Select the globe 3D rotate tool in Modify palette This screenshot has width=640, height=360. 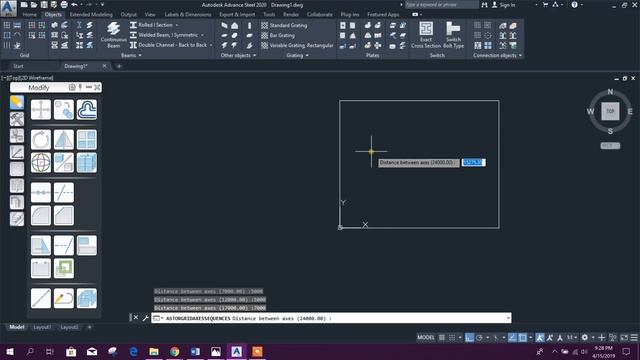click(x=41, y=162)
